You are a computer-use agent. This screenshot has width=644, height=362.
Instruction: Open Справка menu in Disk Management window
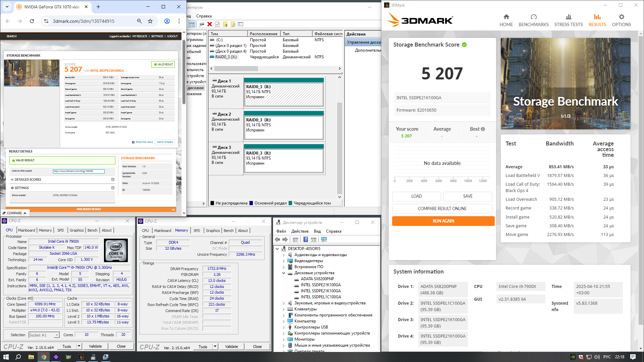[x=204, y=16]
